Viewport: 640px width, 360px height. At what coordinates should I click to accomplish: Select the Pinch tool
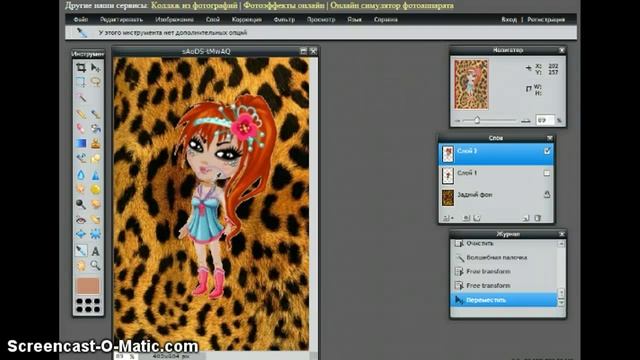96,234
